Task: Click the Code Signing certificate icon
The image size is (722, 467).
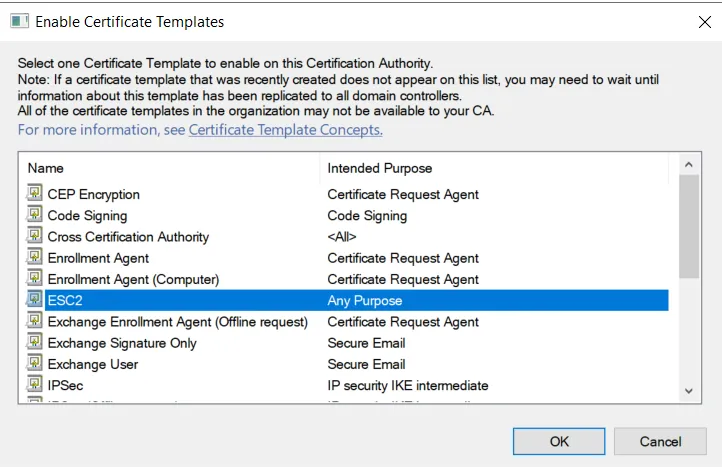Action: pos(35,215)
